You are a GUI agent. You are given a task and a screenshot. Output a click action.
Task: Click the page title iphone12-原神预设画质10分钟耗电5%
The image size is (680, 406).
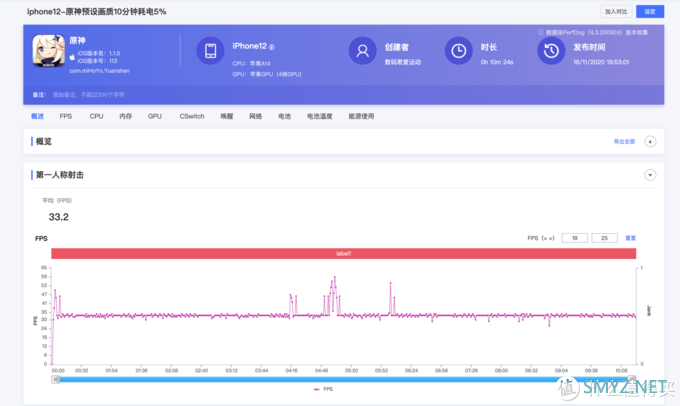click(x=96, y=12)
